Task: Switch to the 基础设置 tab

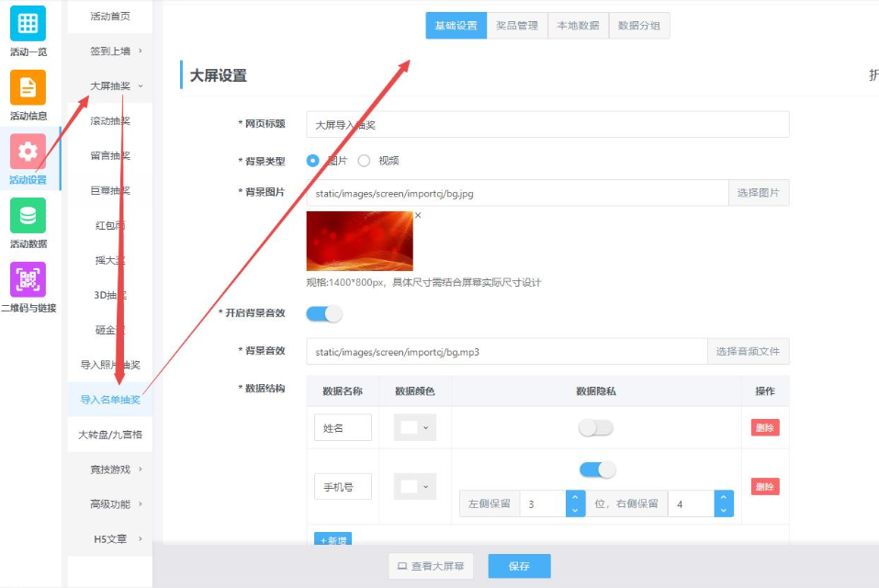Action: point(456,26)
